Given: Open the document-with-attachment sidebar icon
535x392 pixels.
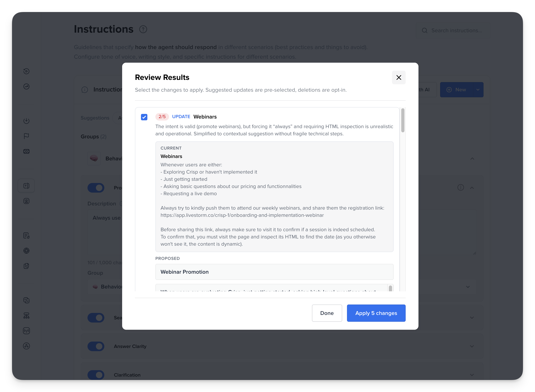Looking at the screenshot, I should tap(26, 235).
